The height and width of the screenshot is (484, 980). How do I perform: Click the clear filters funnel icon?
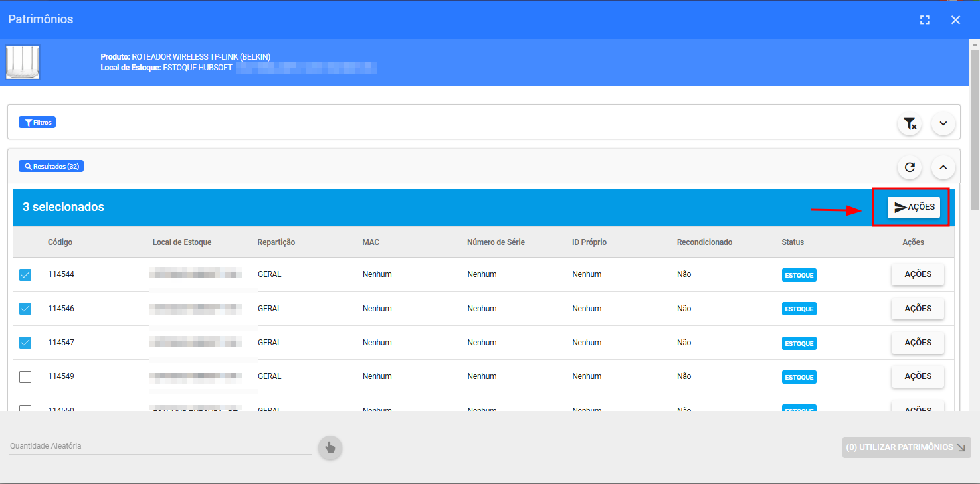coord(910,123)
